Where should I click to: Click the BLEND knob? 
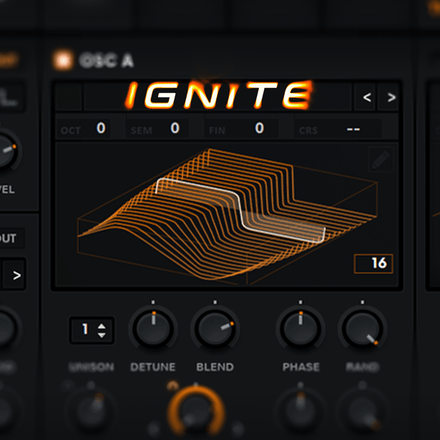(215, 328)
